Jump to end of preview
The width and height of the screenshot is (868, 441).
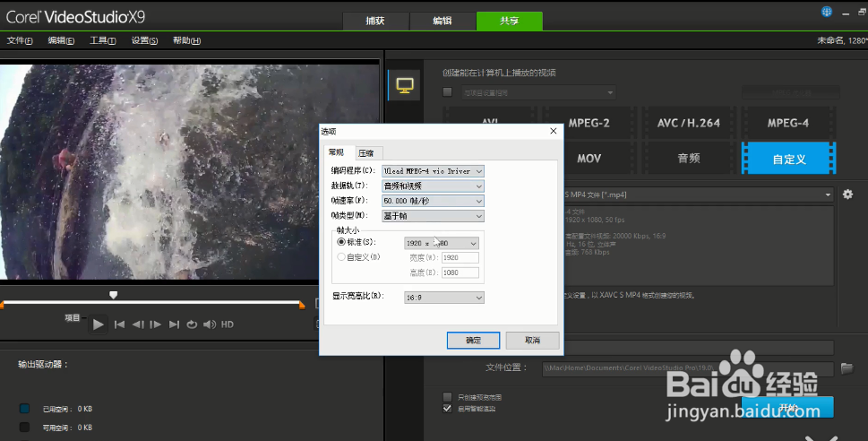pyautogui.click(x=174, y=324)
